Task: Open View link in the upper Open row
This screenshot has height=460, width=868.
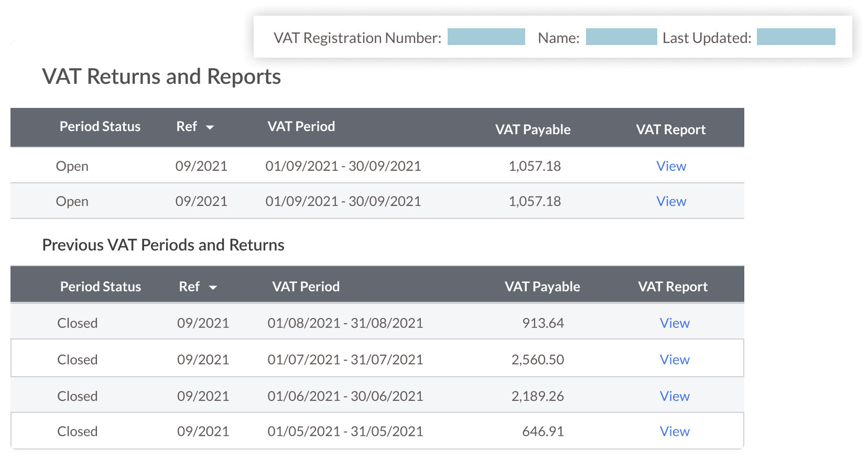Action: pos(671,166)
